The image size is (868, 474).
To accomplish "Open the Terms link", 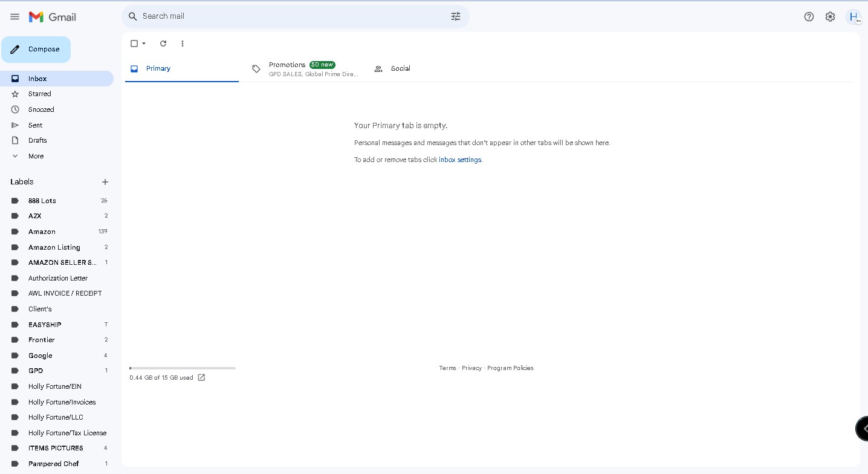I will [447, 368].
